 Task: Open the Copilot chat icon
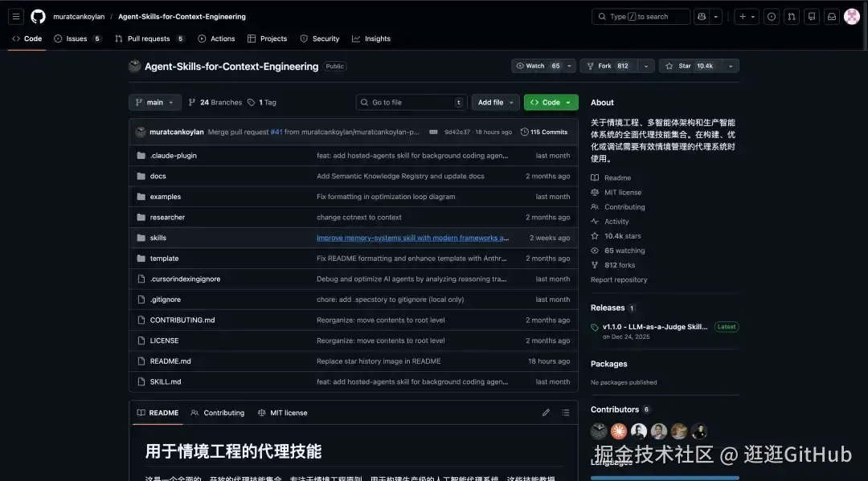point(702,17)
